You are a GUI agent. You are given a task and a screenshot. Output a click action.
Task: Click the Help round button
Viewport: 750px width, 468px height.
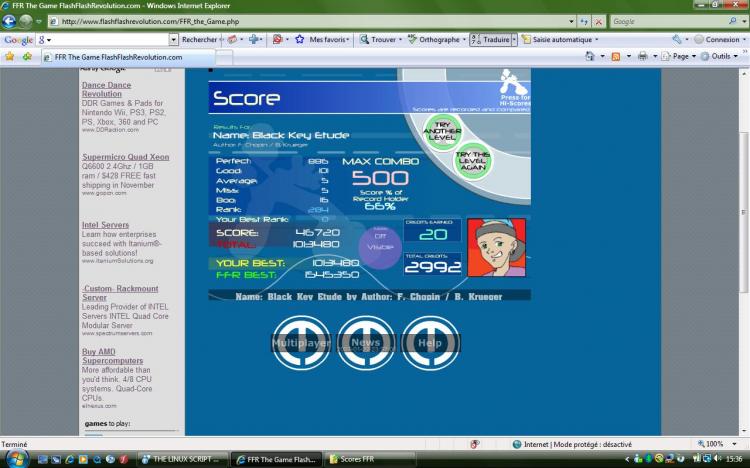tap(430, 343)
